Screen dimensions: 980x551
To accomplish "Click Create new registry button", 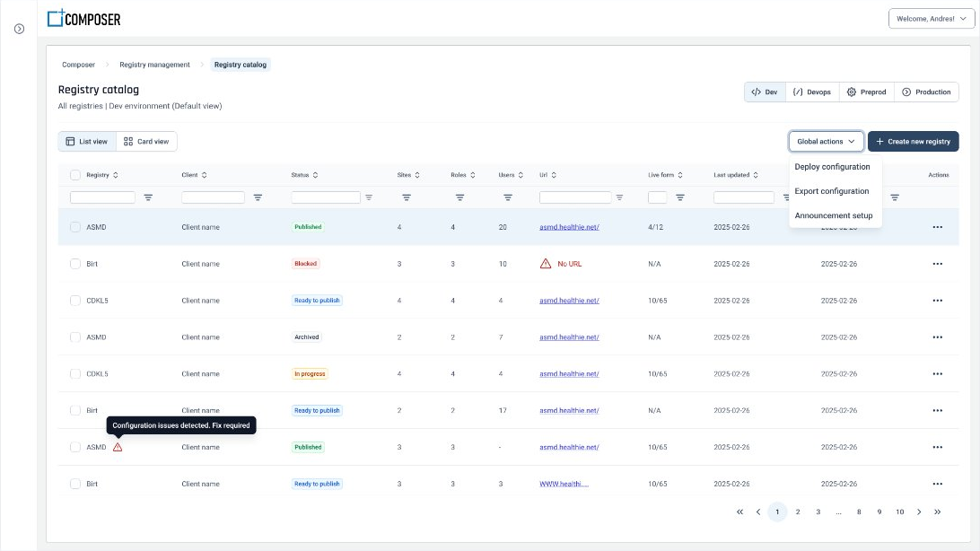I will point(913,141).
